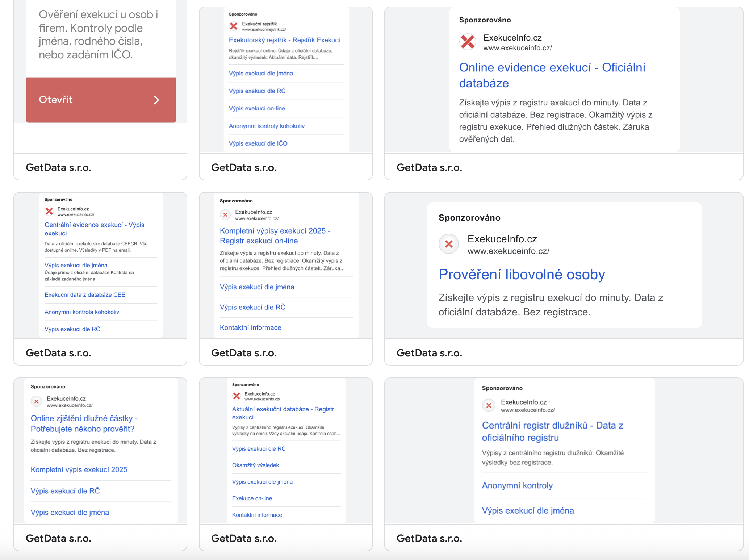Open Exekutorský rejstřík - Rejstřík Exekucí headline
Screen dimensions: 749x560
(x=284, y=40)
